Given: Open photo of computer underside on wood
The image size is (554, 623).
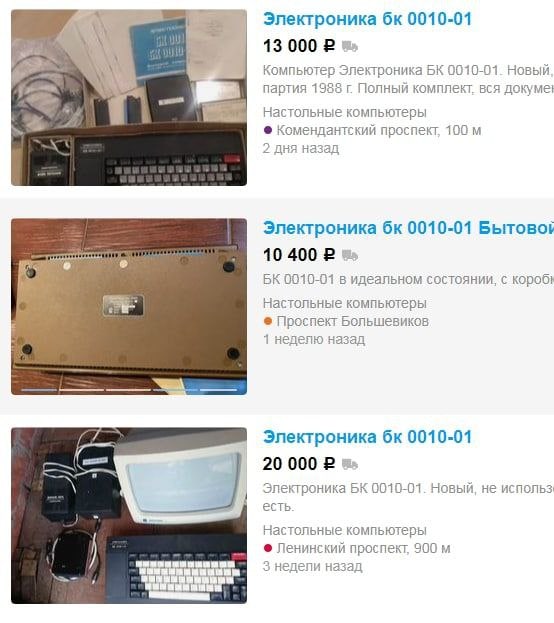Looking at the screenshot, I should click(129, 307).
